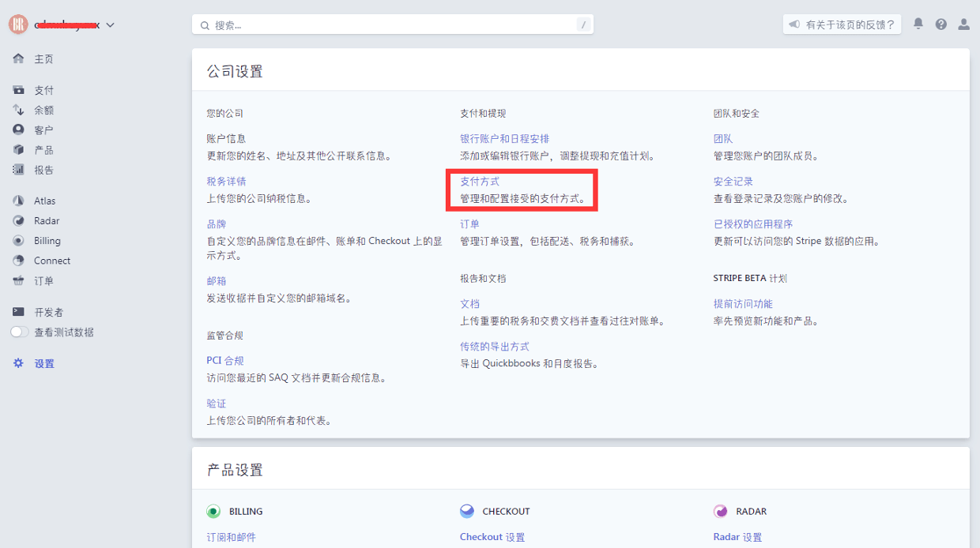This screenshot has height=548, width=980.
Task: Open 支付 in the sidebar menu
Action: tap(43, 90)
